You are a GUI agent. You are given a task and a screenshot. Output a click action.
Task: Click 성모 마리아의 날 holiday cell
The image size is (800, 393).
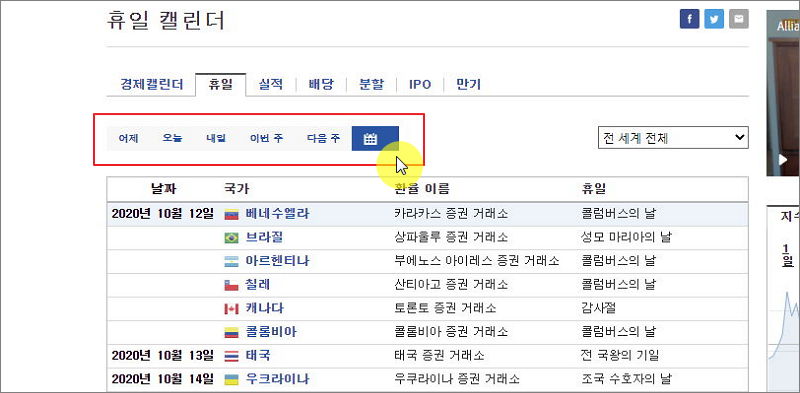pos(627,238)
